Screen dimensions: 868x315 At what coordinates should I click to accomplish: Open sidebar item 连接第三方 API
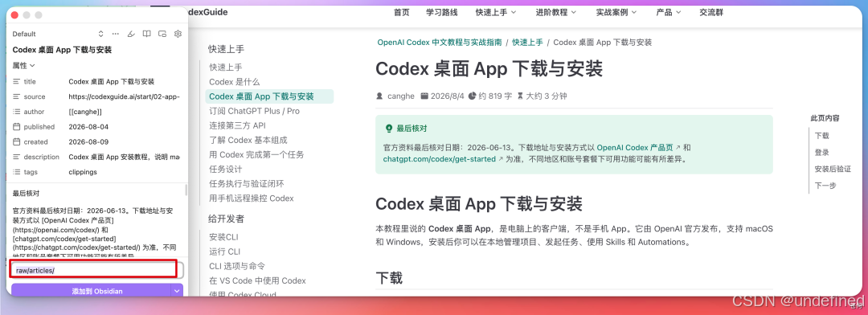237,125
